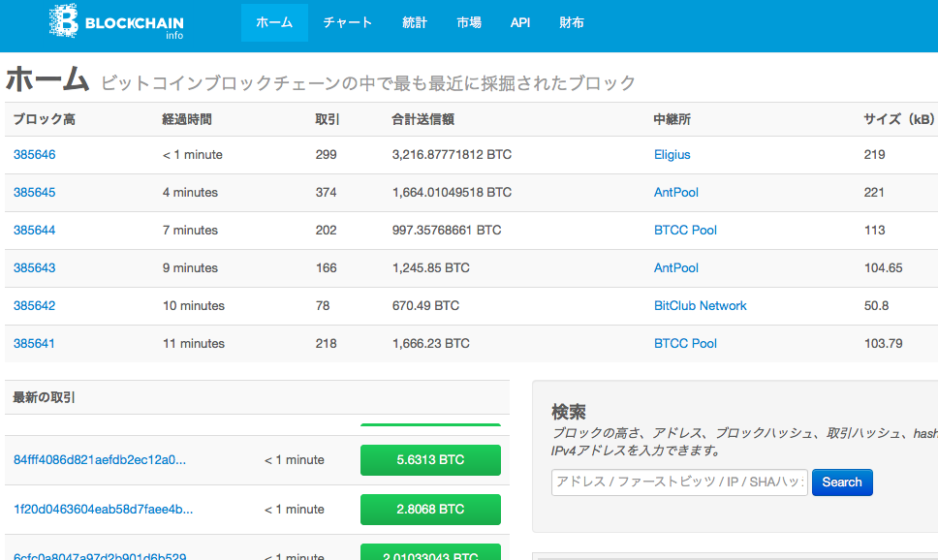The height and width of the screenshot is (560, 938).
Task: Click the size value 50.8
Action: [876, 306]
